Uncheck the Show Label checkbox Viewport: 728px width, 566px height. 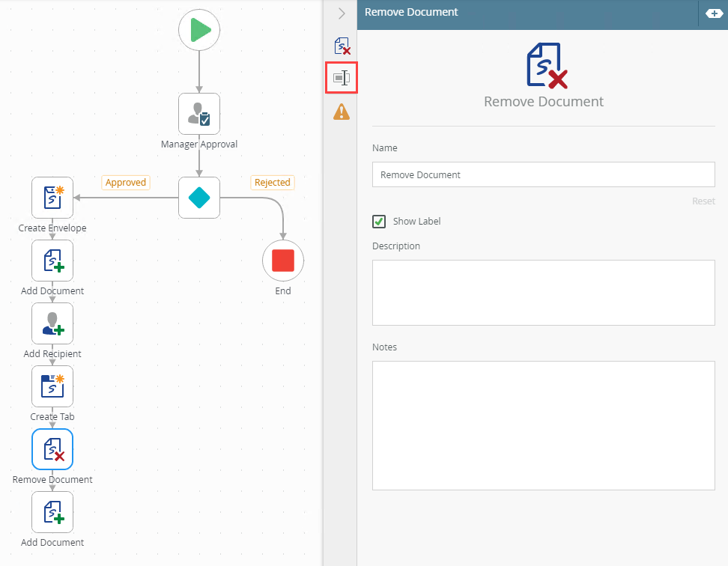coord(380,222)
